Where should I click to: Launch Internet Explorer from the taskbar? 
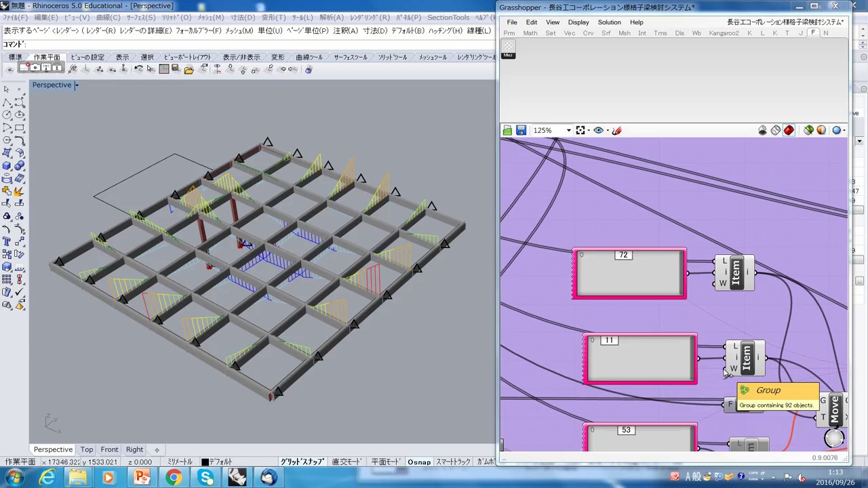pos(47,478)
